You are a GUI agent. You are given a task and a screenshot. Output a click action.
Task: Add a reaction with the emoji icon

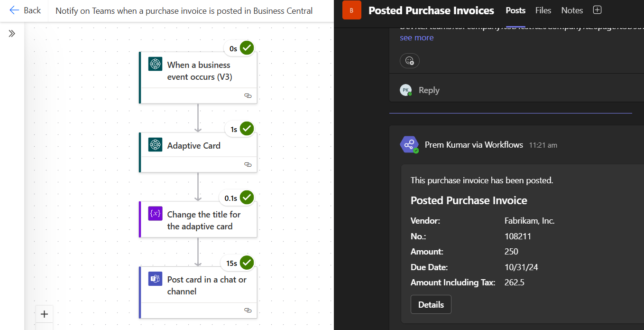[x=410, y=61]
